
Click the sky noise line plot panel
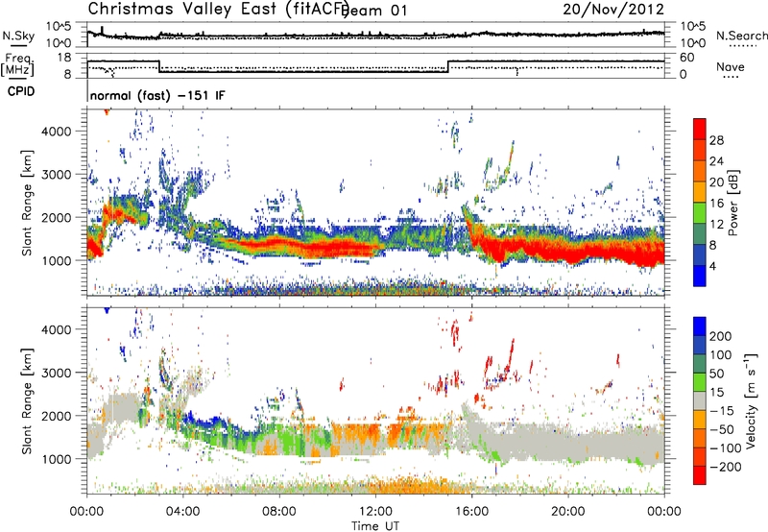click(x=375, y=35)
